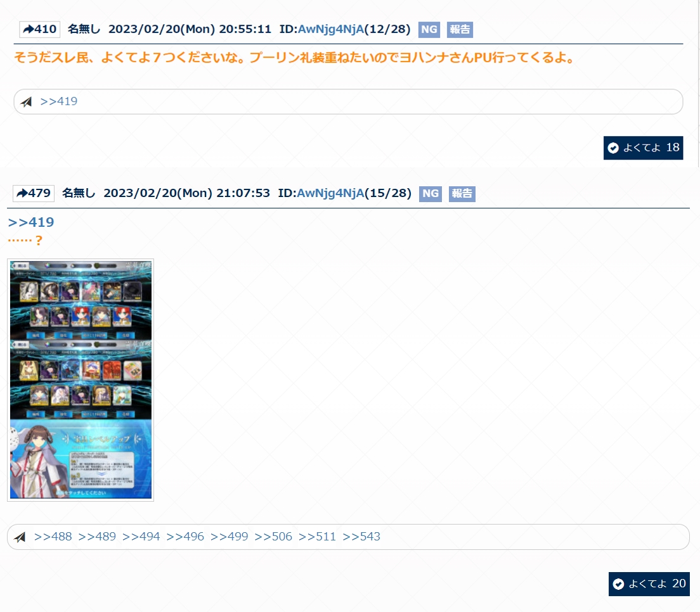This screenshot has height=612, width=700.
Task: Report post 479 with 報告 button
Action: (x=462, y=194)
